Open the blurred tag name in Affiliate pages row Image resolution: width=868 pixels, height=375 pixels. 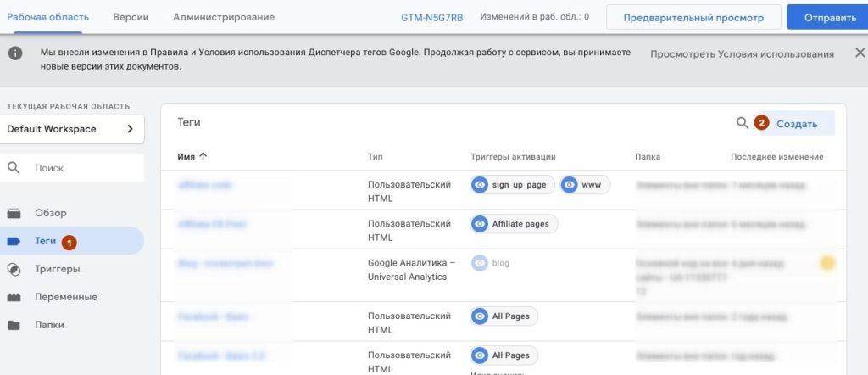click(212, 224)
